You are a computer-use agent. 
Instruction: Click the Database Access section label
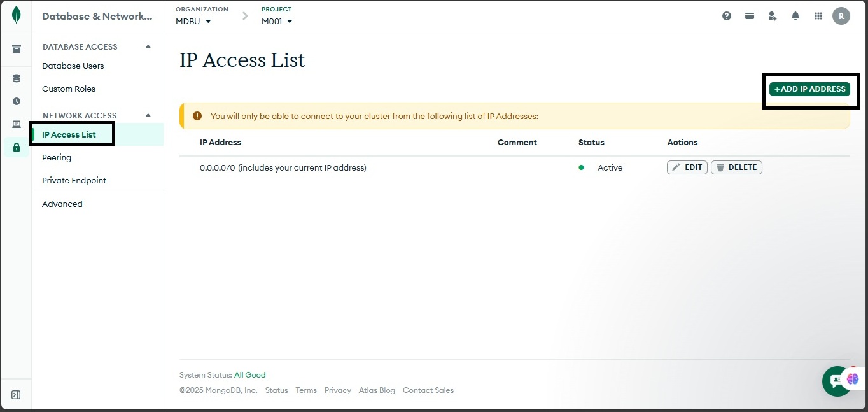pos(80,46)
